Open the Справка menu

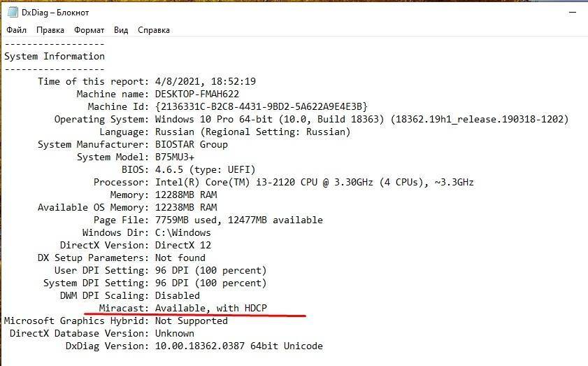[154, 30]
